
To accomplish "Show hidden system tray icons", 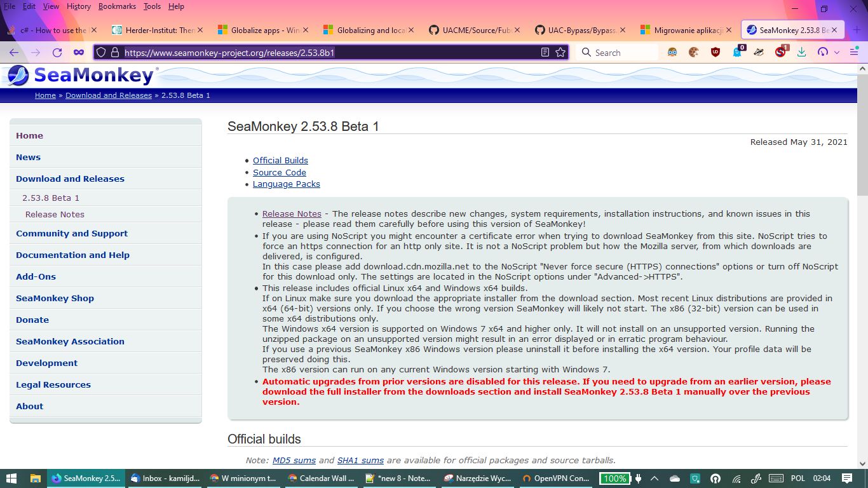I will click(x=654, y=478).
